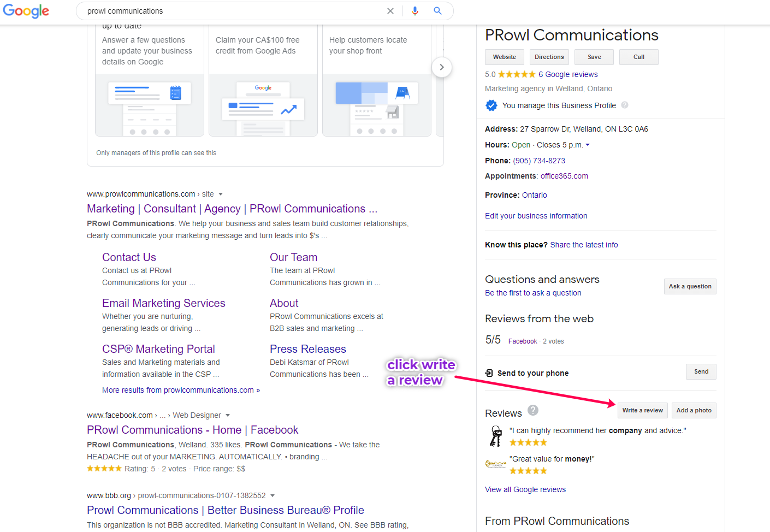Open help icon beside manage Business Profile

click(x=625, y=105)
